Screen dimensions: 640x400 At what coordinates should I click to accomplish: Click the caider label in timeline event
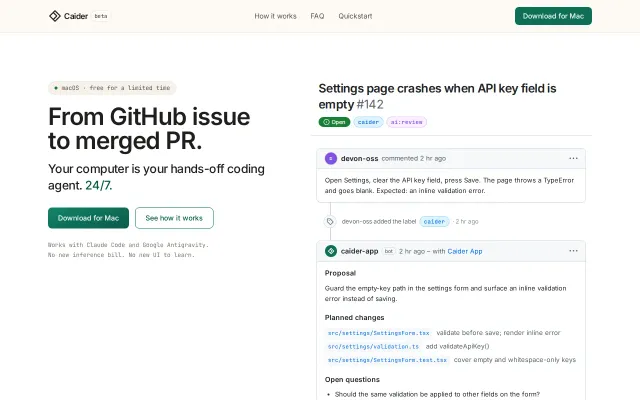[434, 221]
